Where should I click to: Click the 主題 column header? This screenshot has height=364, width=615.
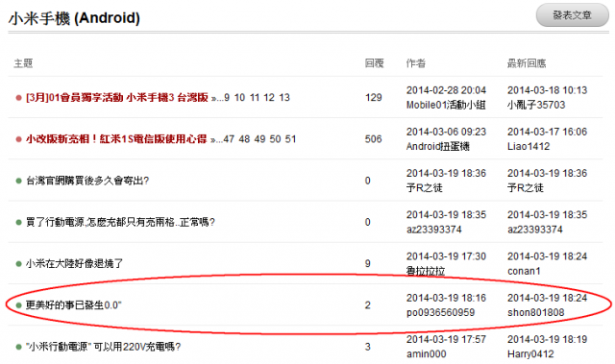point(23,63)
